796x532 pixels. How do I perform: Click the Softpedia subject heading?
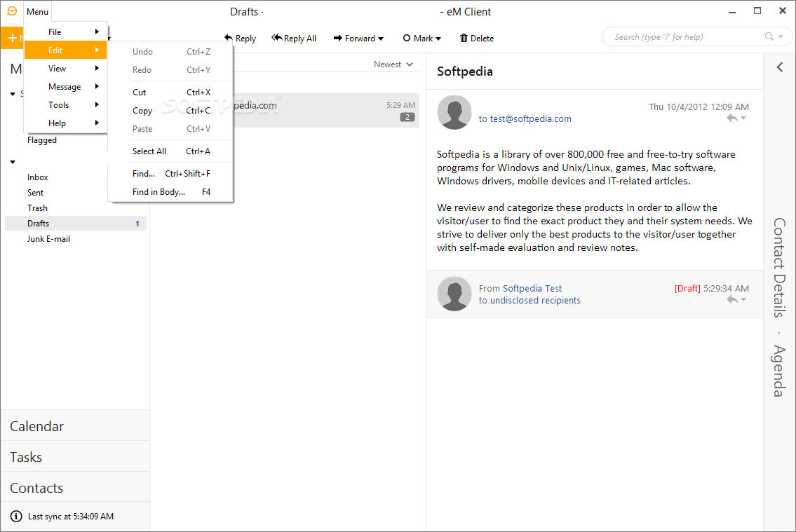pos(464,71)
